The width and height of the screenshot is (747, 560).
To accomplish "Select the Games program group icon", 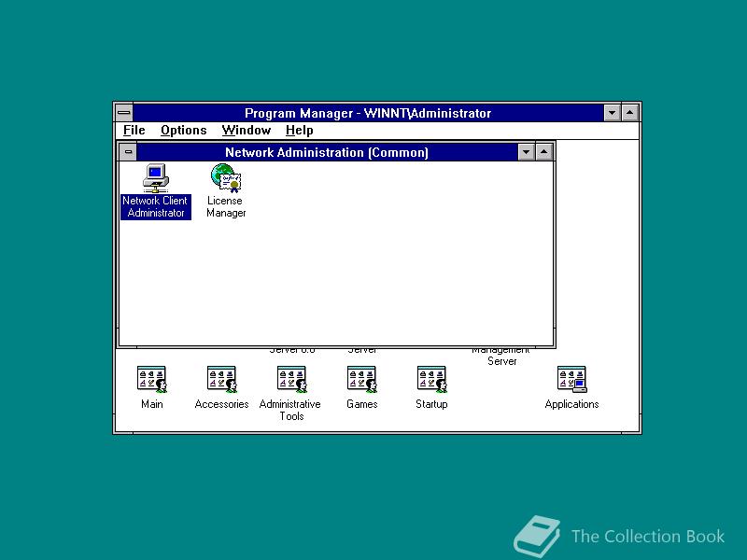I will 361,379.
